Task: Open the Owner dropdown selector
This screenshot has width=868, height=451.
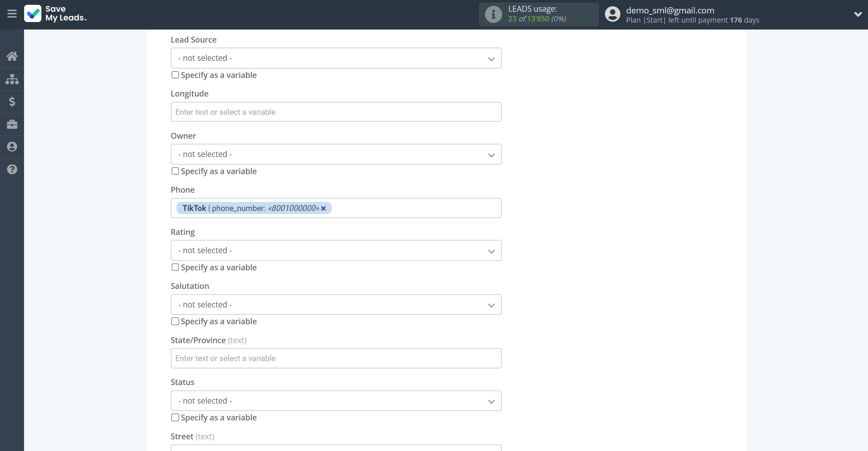Action: tap(336, 154)
